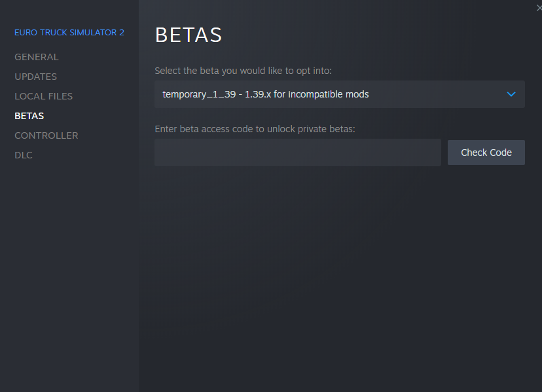Viewport: 542px width, 392px height.
Task: Show the DLC tab
Action: (x=24, y=155)
